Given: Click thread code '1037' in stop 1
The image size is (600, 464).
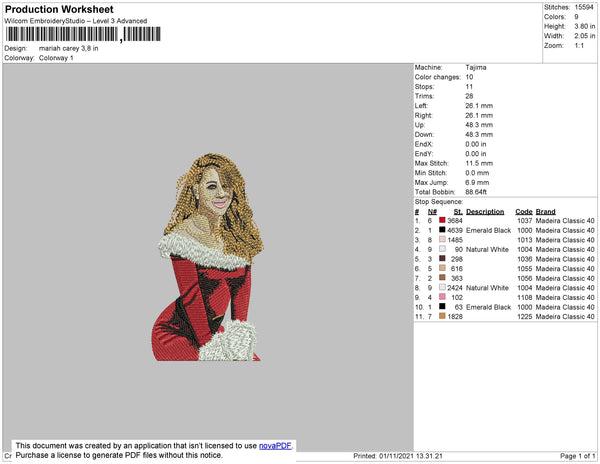Looking at the screenshot, I should [525, 221].
